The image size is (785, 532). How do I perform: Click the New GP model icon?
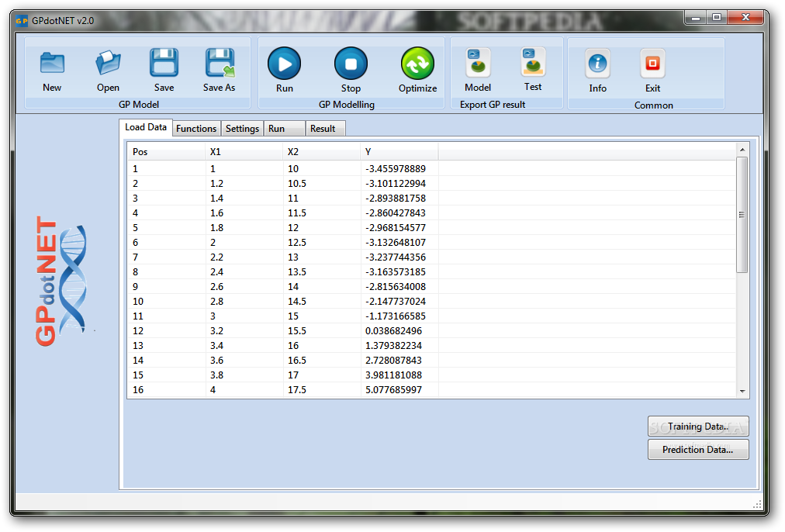click(52, 64)
